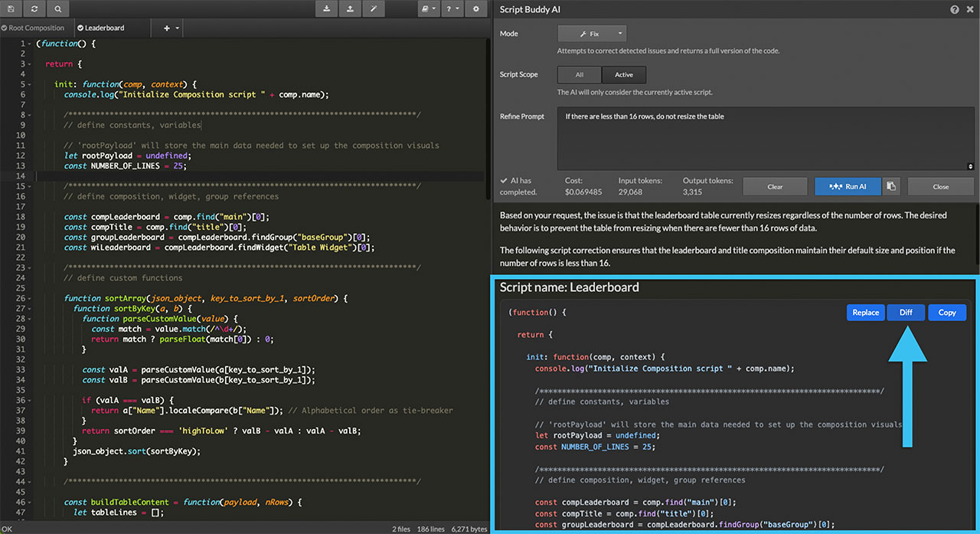Click line number 14 in gutter
The height and width of the screenshot is (534, 980).
pos(22,176)
